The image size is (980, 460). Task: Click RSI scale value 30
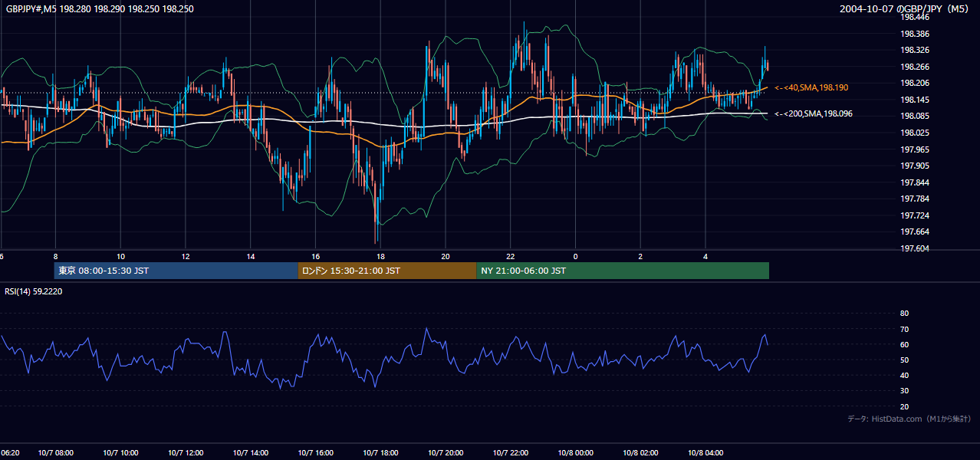pos(904,391)
